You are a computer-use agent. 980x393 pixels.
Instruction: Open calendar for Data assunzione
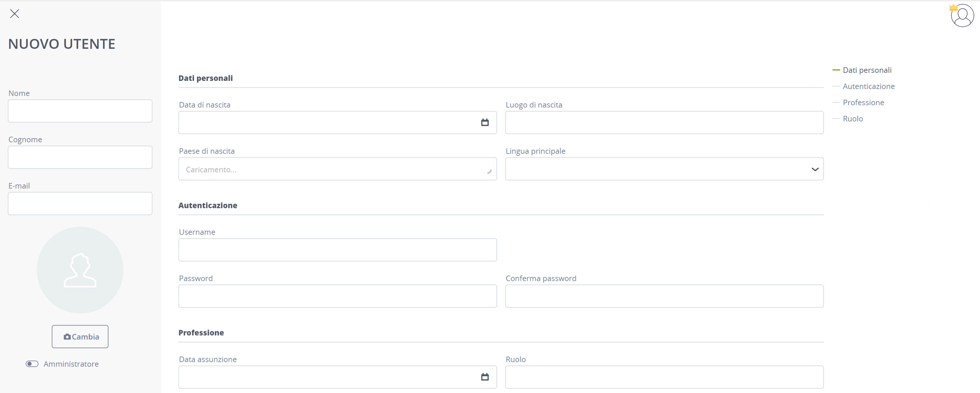pyautogui.click(x=485, y=377)
